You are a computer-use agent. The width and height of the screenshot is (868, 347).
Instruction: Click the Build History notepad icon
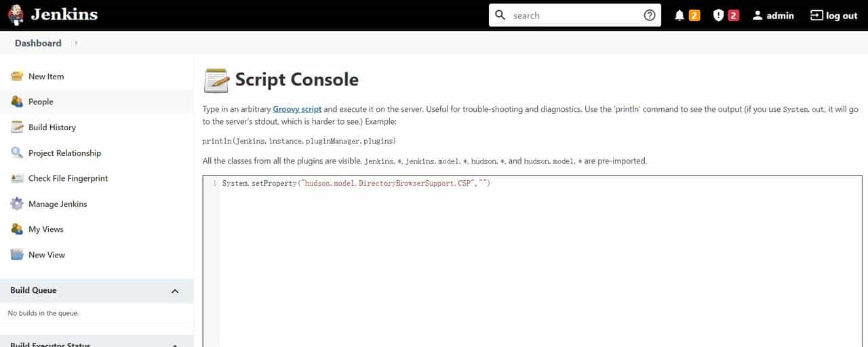tap(17, 127)
